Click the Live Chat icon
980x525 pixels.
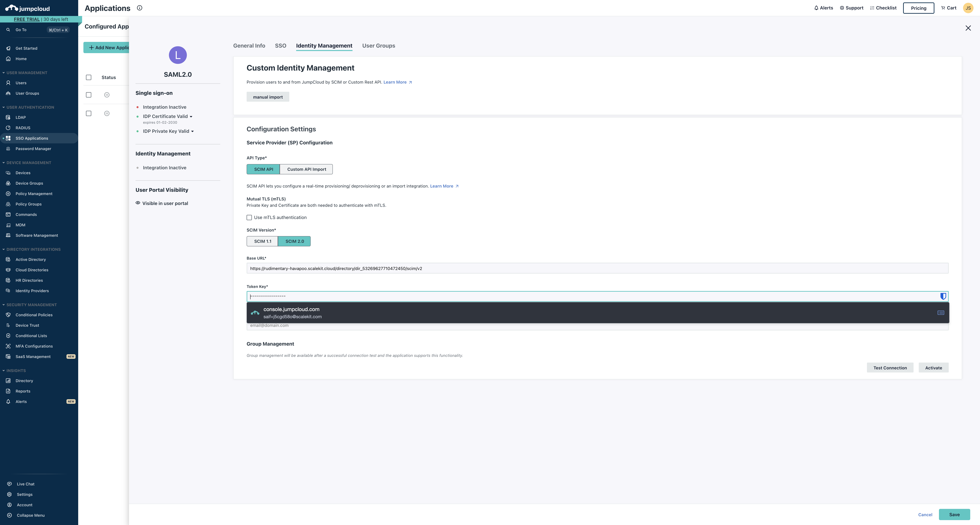9,484
